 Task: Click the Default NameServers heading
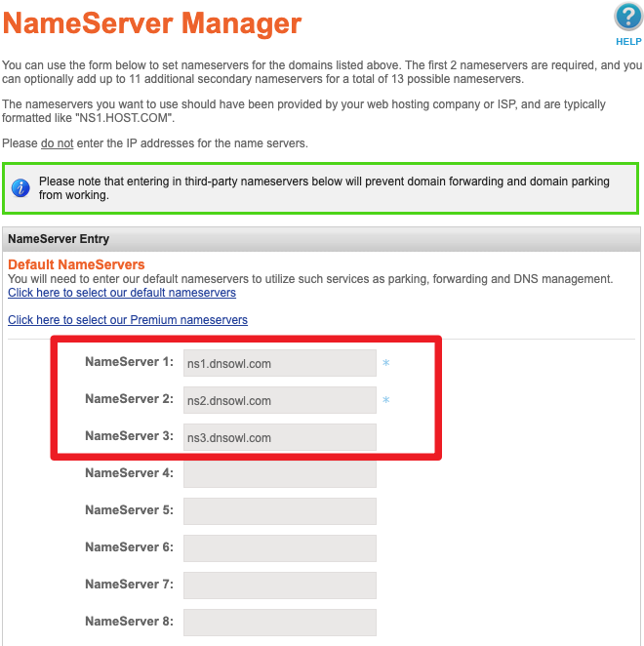(76, 264)
